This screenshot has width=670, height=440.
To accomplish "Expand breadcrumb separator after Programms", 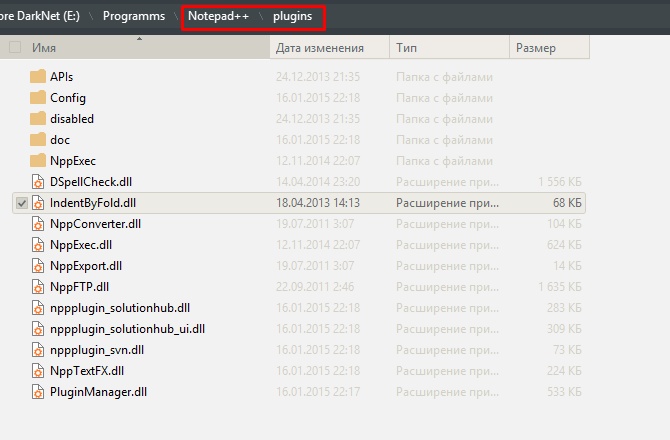I will coord(176,17).
